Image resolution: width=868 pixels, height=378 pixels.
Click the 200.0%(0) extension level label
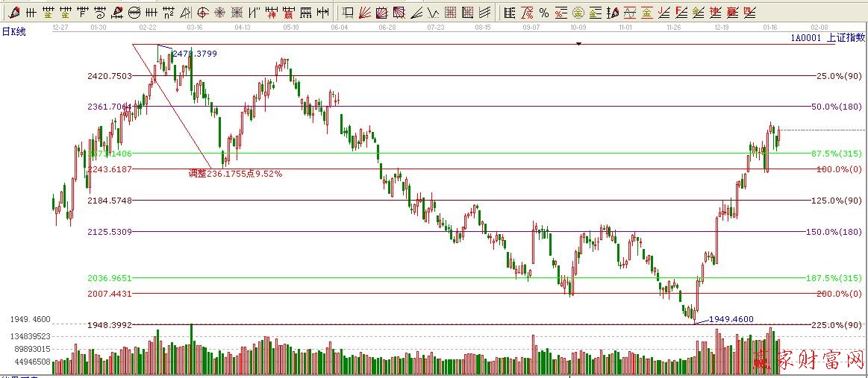coord(836,294)
